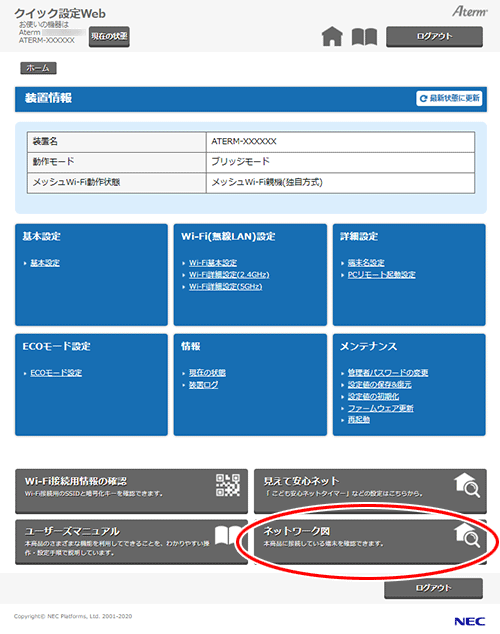This screenshot has height=634, width=500.
Task: Click the ECOモード設定 panel heading
Action: click(56, 347)
